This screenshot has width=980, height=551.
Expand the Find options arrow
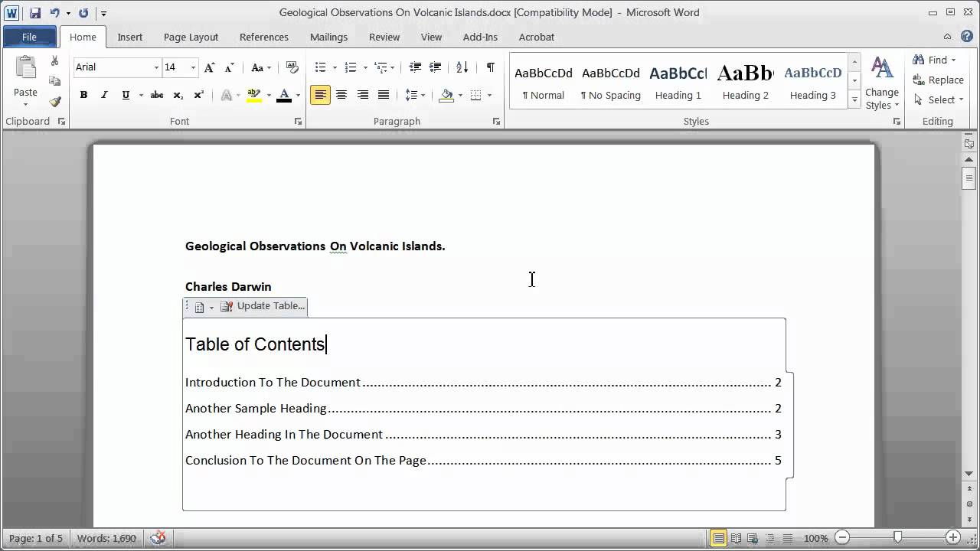coord(953,60)
